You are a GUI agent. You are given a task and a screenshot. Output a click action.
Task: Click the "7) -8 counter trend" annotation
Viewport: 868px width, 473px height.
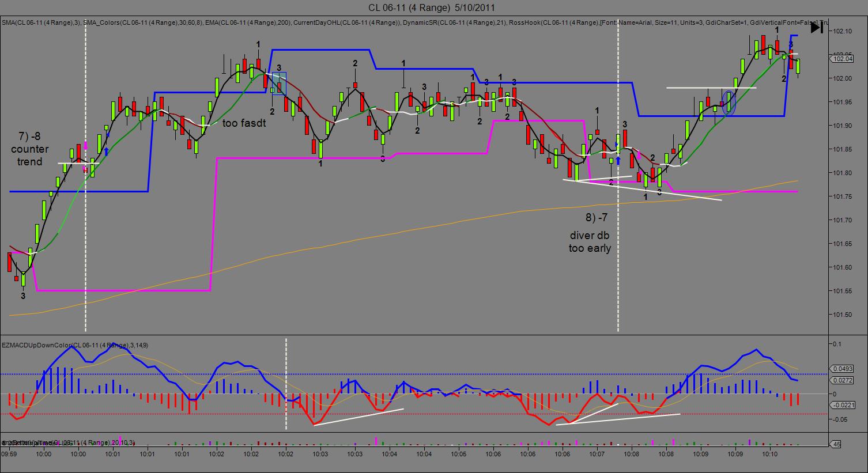point(29,149)
